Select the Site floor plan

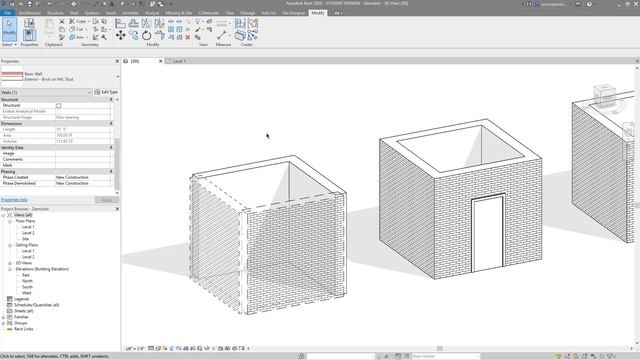26,239
